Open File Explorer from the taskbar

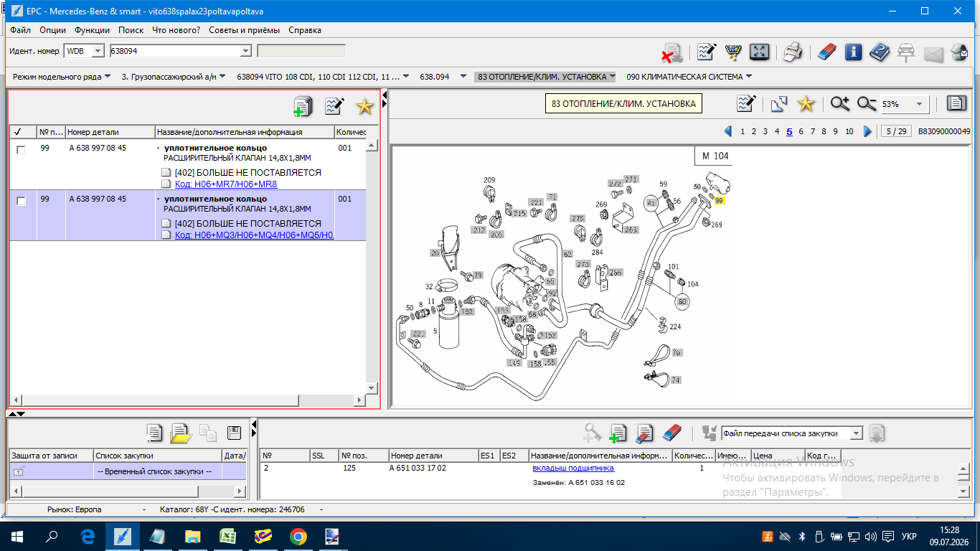(x=193, y=537)
